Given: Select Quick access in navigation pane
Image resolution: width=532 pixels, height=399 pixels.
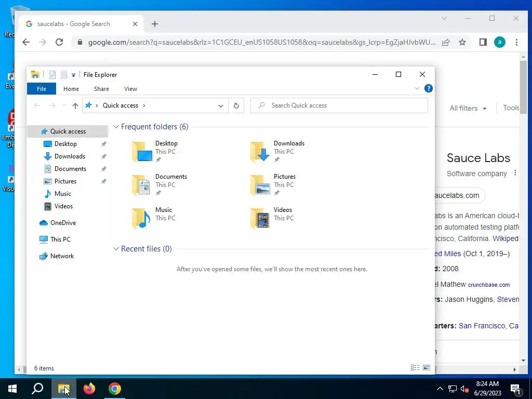Looking at the screenshot, I should 68,131.
